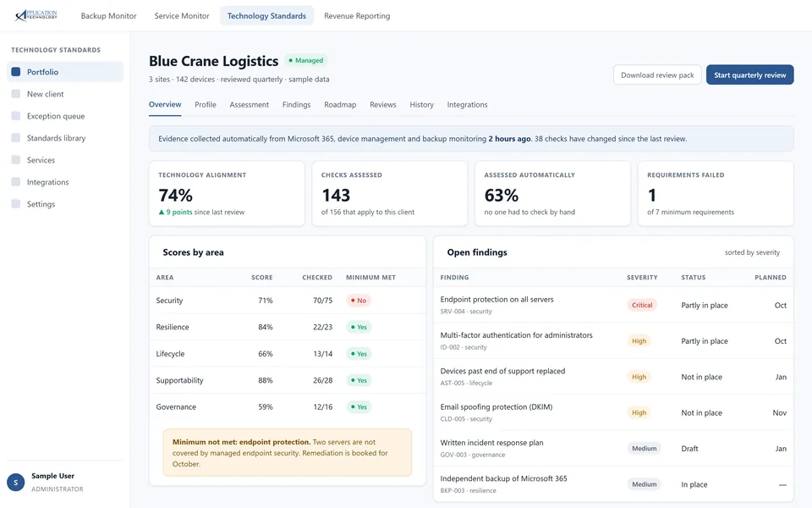Select the Technology Standards menu item
The width and height of the screenshot is (812, 508).
tap(266, 16)
